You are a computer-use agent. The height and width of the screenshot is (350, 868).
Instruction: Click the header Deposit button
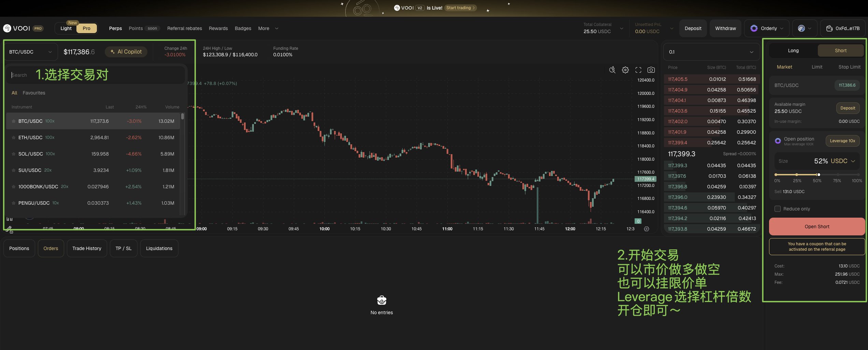(x=693, y=28)
